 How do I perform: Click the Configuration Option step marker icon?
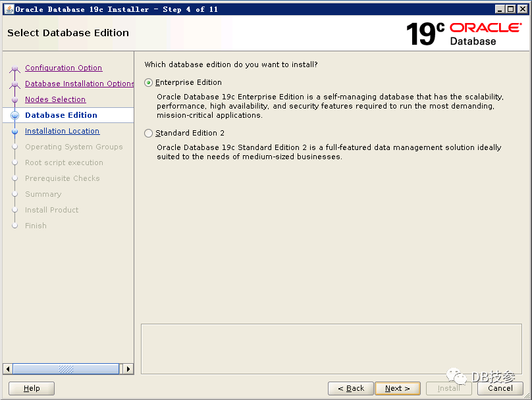tap(14, 68)
